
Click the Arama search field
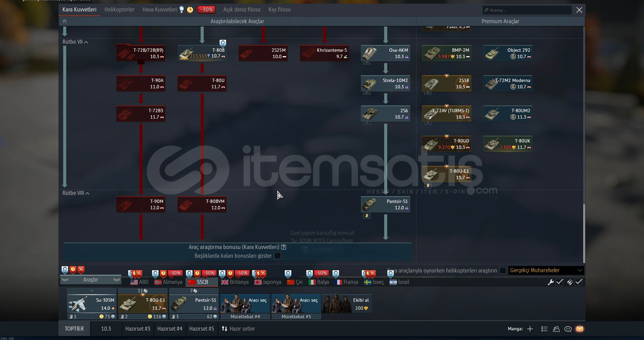(x=527, y=10)
